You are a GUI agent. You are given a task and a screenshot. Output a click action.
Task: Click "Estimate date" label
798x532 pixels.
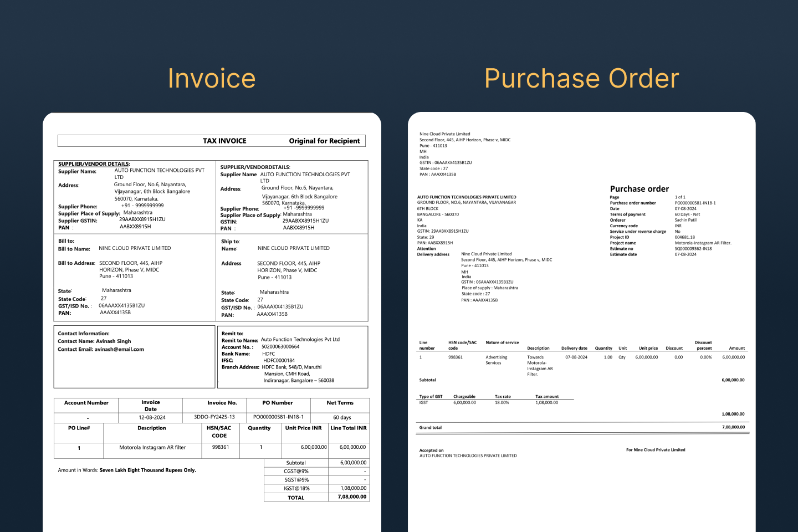(623, 254)
